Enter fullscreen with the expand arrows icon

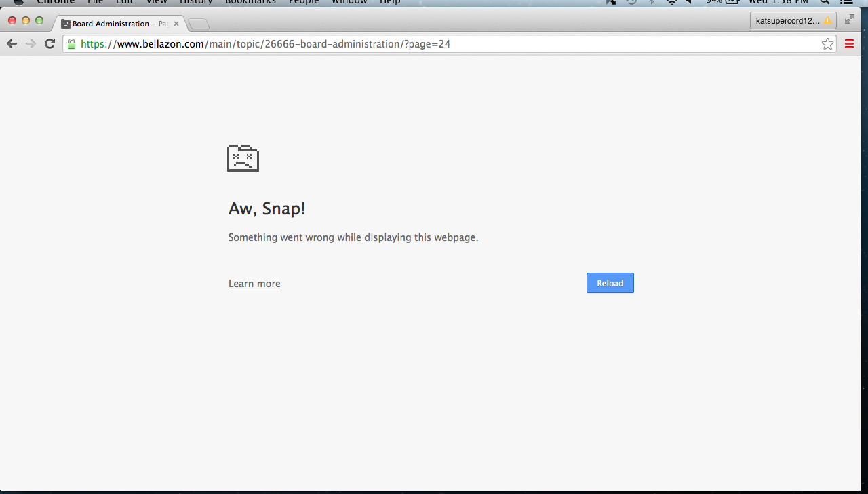[x=849, y=20]
